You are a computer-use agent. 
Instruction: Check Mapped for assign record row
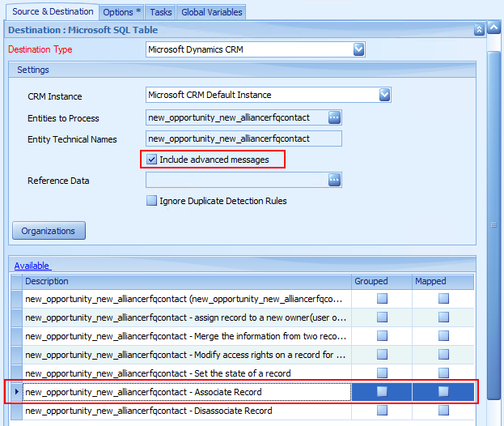pyautogui.click(x=443, y=317)
